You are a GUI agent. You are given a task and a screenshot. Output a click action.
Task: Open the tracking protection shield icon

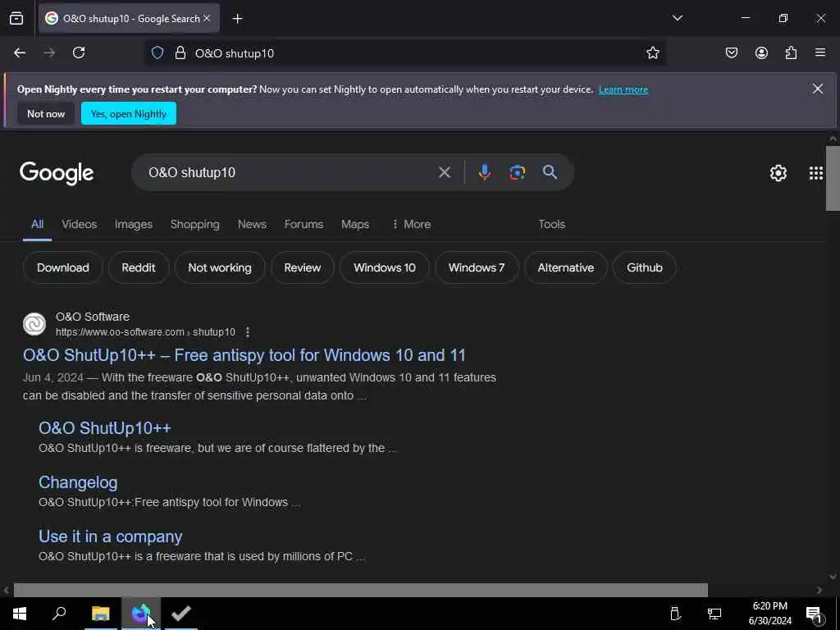click(x=157, y=52)
